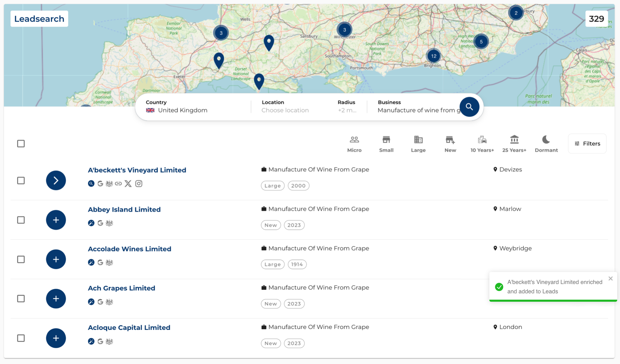
Task: Open the Filters panel
Action: pyautogui.click(x=587, y=143)
